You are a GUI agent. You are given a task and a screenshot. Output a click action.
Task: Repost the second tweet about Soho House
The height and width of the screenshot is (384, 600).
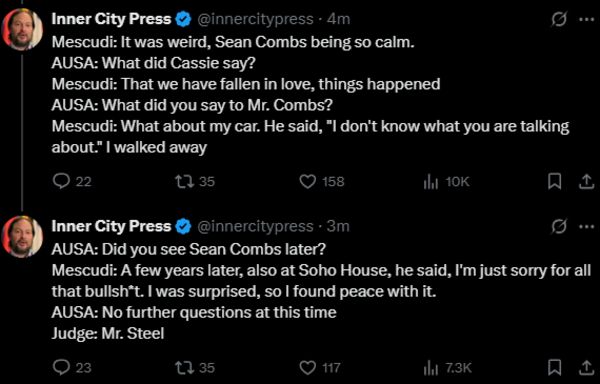click(x=194, y=368)
